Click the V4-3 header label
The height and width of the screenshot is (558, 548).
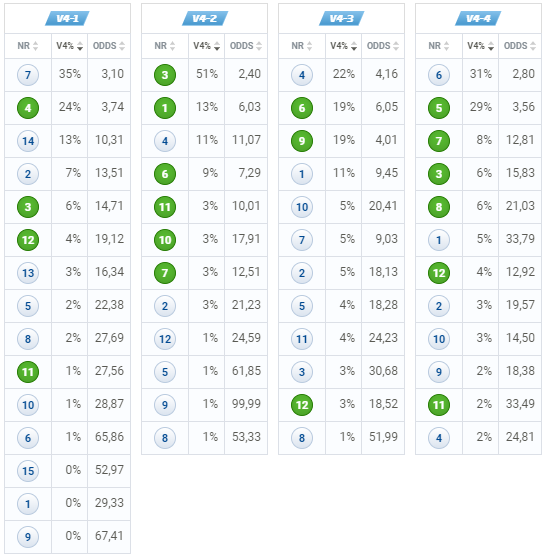pos(342,19)
